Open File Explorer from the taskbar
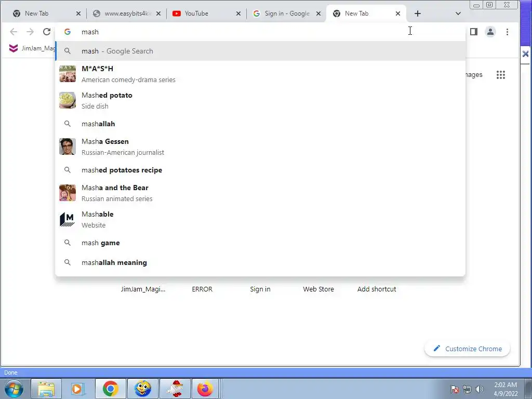Viewport: 532px width, 399px height. click(x=46, y=389)
